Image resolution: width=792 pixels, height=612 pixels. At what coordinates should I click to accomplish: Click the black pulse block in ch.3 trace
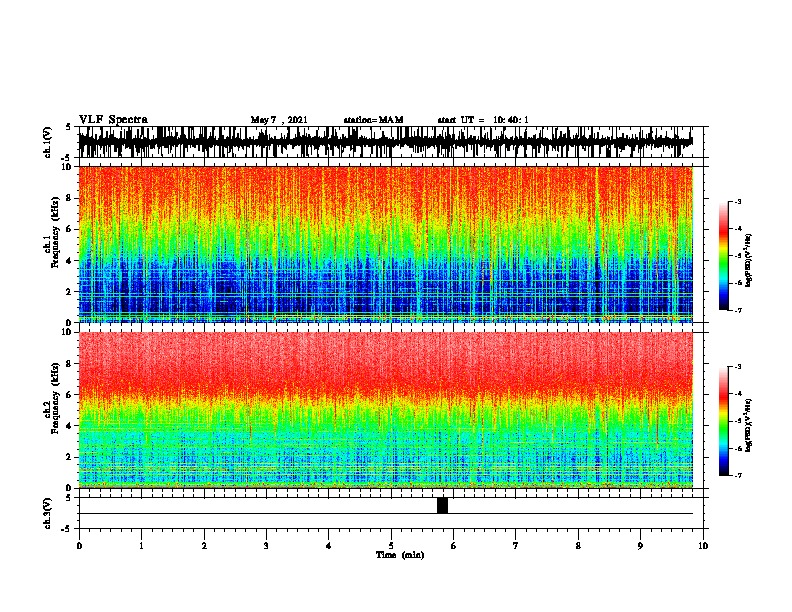pyautogui.click(x=442, y=505)
